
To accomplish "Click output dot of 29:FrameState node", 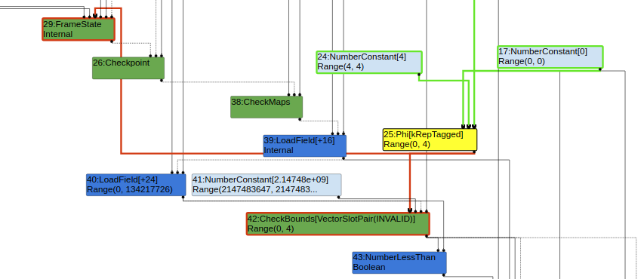I will click(x=112, y=41).
